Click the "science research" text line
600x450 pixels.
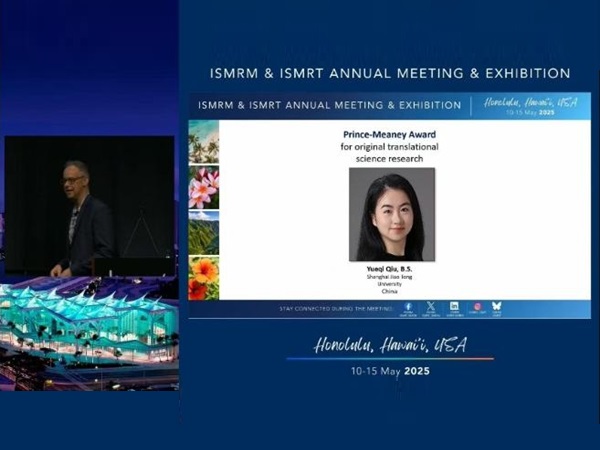pyautogui.click(x=389, y=158)
